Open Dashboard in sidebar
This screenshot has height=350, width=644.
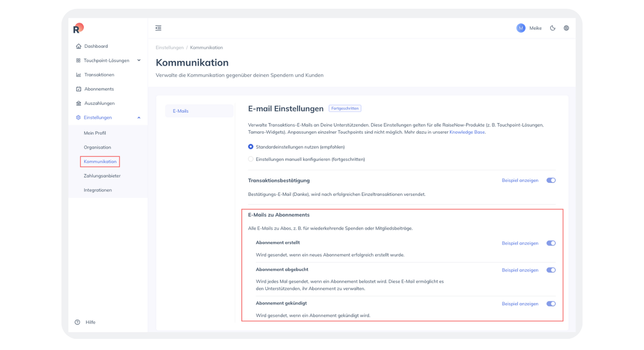tap(96, 46)
